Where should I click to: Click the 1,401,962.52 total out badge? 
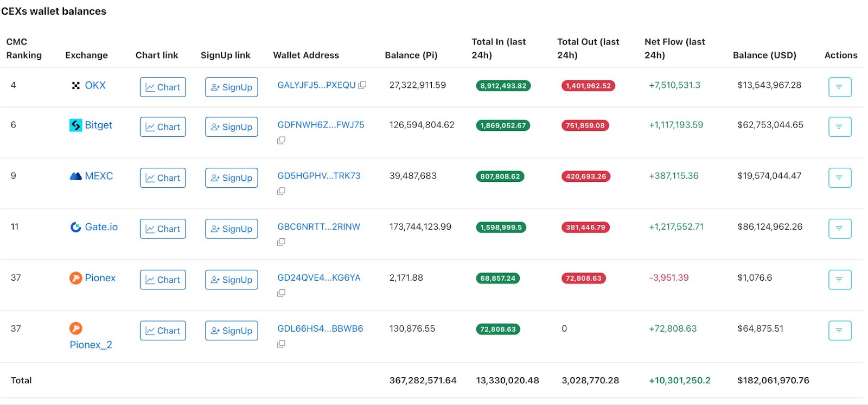(x=588, y=86)
